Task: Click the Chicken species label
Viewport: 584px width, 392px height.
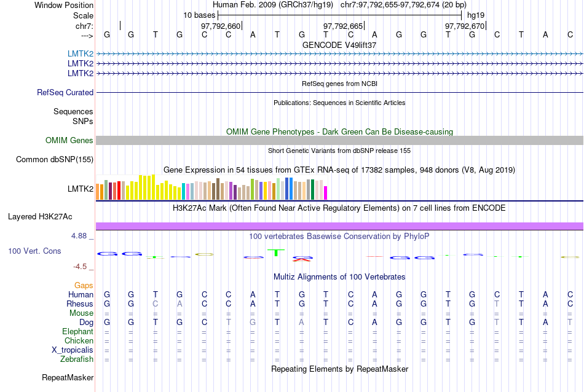Action: 79,340
